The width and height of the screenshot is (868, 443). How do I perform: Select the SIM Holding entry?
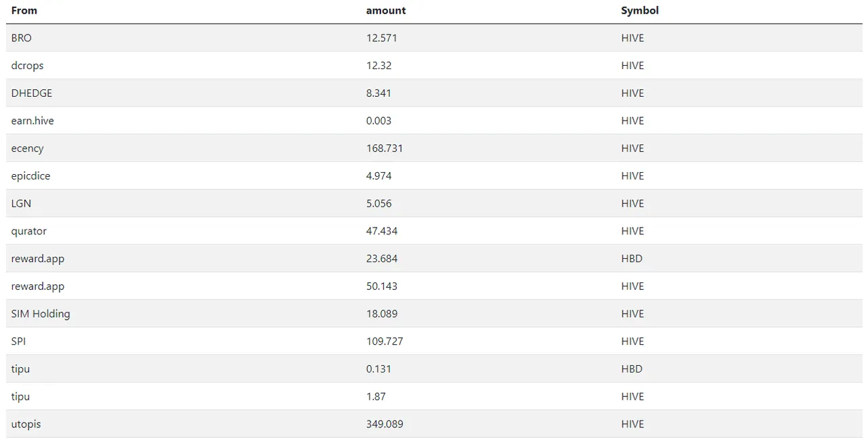[41, 314]
